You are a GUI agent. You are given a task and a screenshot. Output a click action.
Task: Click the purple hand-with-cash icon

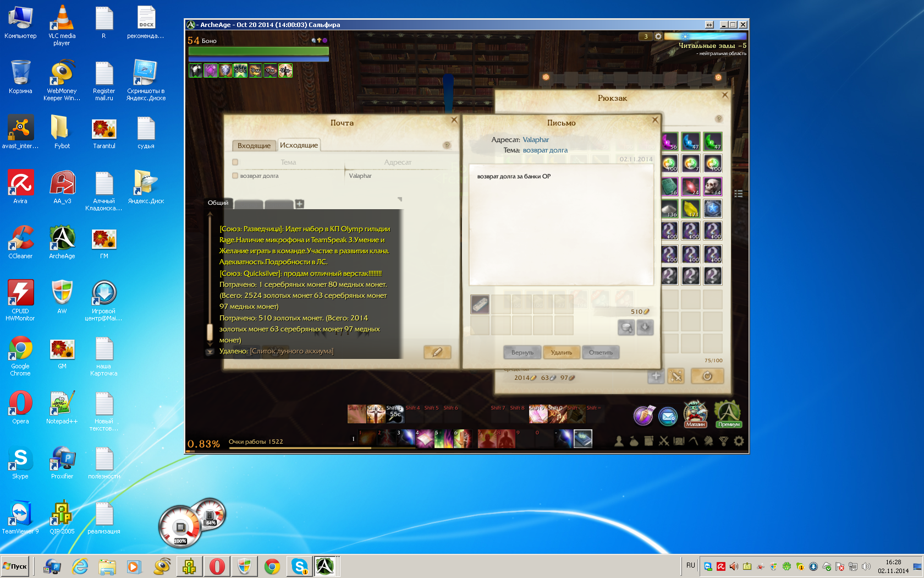[x=643, y=416]
